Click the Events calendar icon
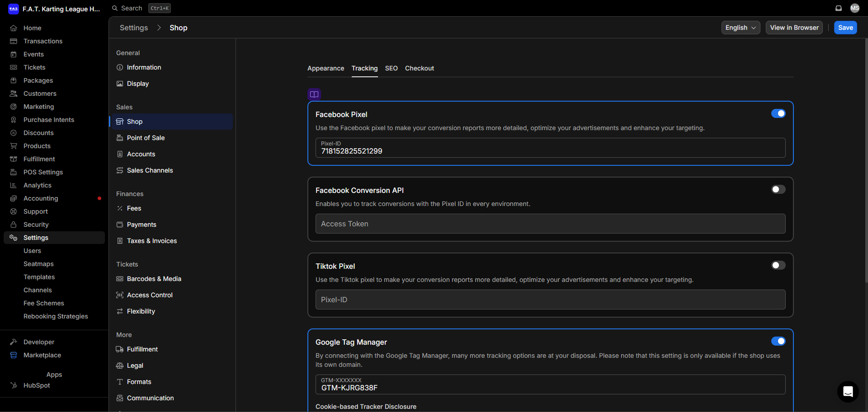The image size is (868, 412). coord(14,54)
